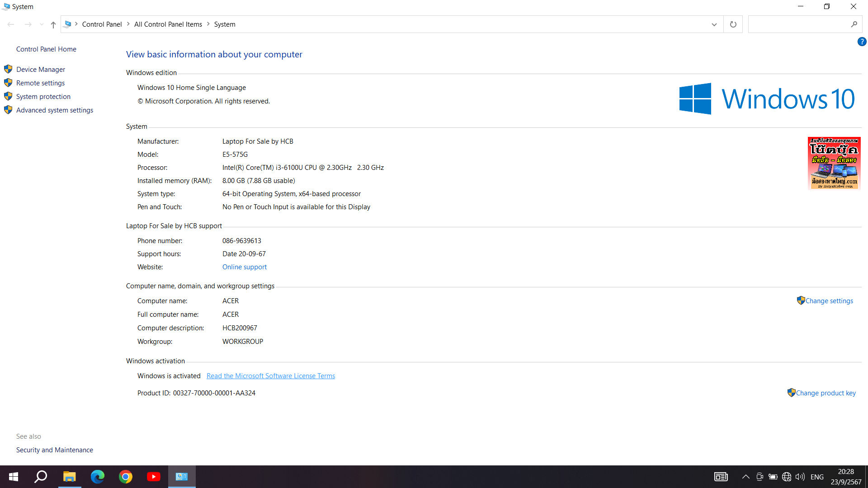
Task: Launch Google Chrome from taskbar
Action: [126, 477]
